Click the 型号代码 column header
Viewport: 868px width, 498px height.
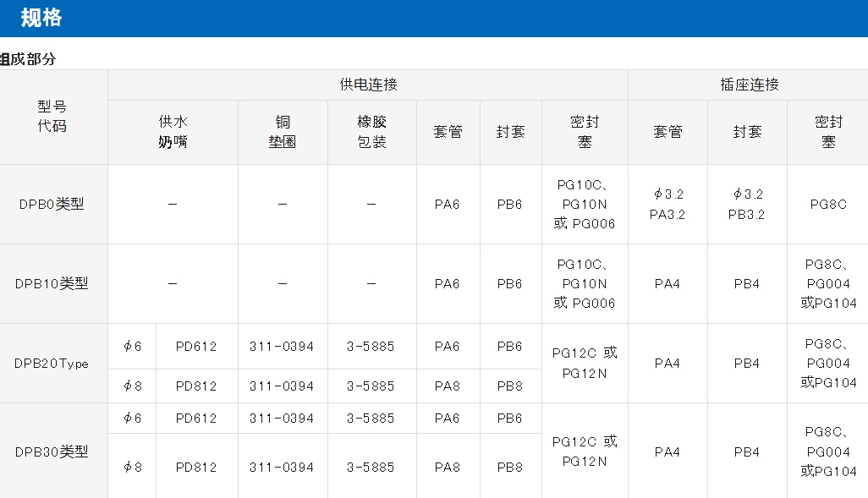[52, 117]
